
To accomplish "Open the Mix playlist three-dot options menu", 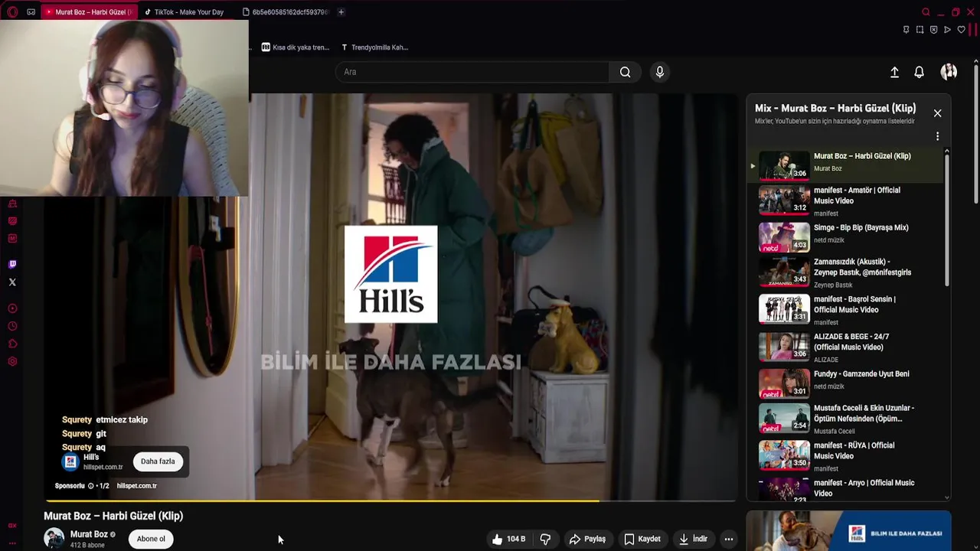I will pyautogui.click(x=937, y=136).
